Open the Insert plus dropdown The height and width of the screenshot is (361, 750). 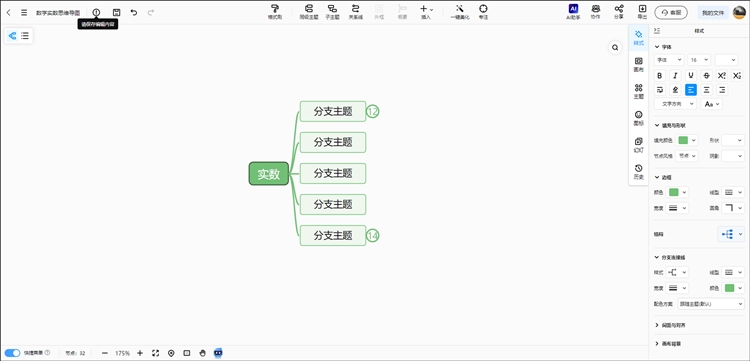point(426,12)
